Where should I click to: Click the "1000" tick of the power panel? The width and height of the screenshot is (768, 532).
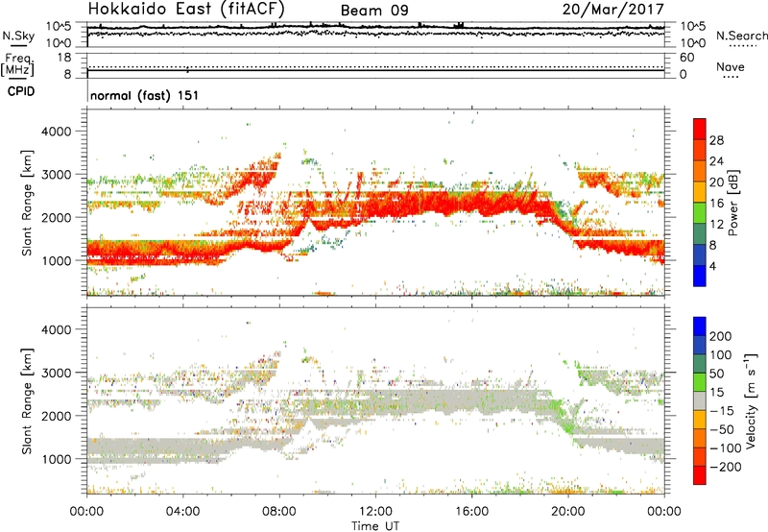click(57, 260)
